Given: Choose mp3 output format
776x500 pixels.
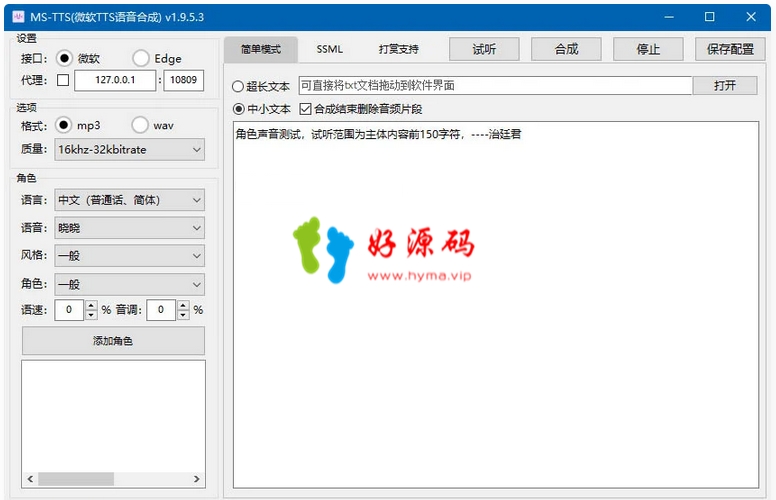Looking at the screenshot, I should click(x=63, y=125).
